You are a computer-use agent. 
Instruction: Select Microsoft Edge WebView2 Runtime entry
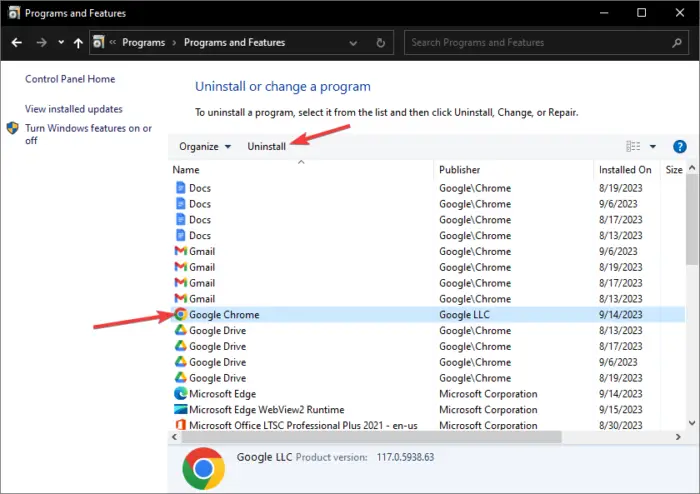click(x=267, y=410)
